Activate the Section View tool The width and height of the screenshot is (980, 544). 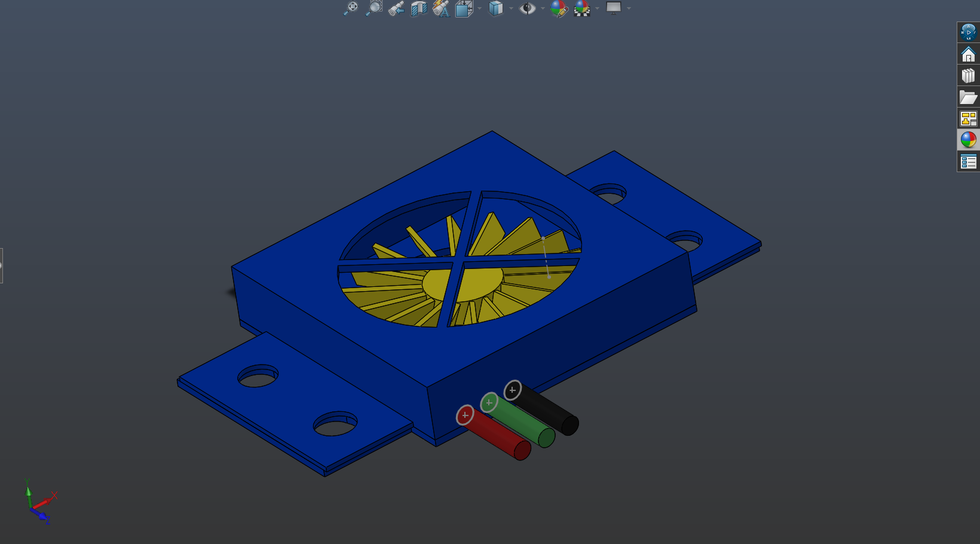[x=419, y=8]
